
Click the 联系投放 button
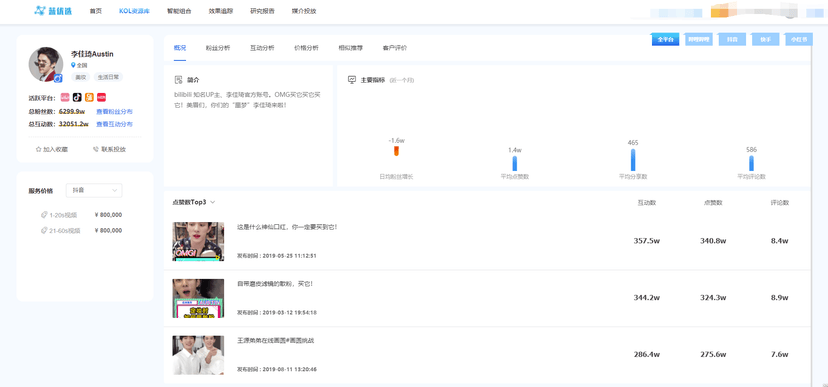[x=110, y=149]
